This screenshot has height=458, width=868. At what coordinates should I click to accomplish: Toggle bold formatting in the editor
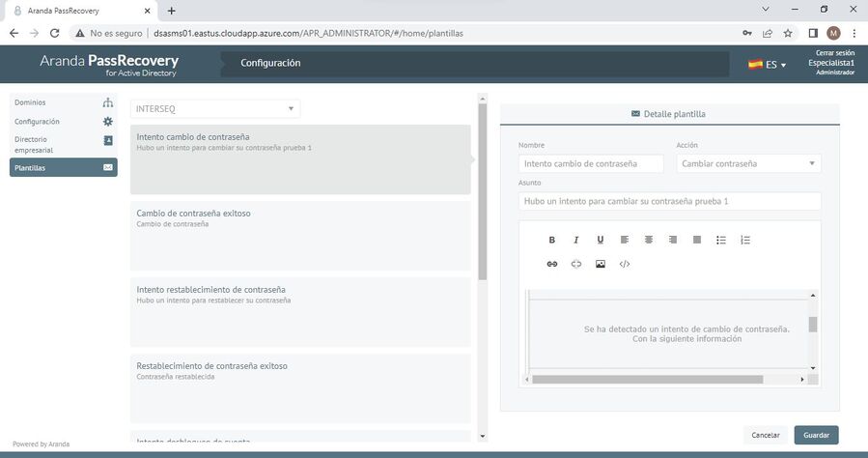click(x=552, y=240)
